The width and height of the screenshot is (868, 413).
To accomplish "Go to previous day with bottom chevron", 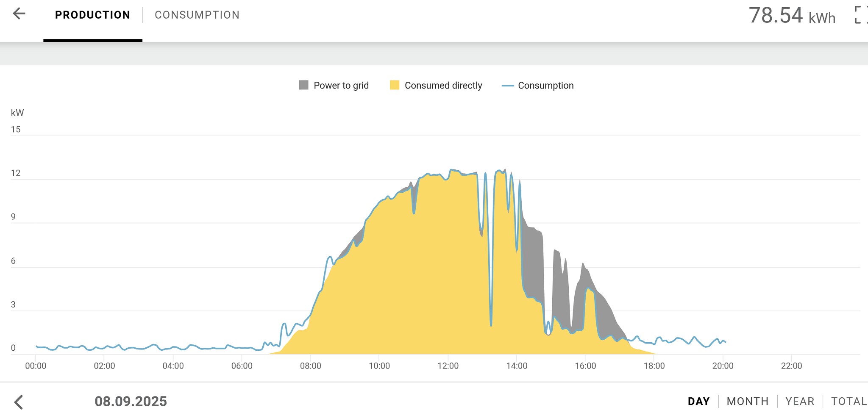I will (x=19, y=402).
